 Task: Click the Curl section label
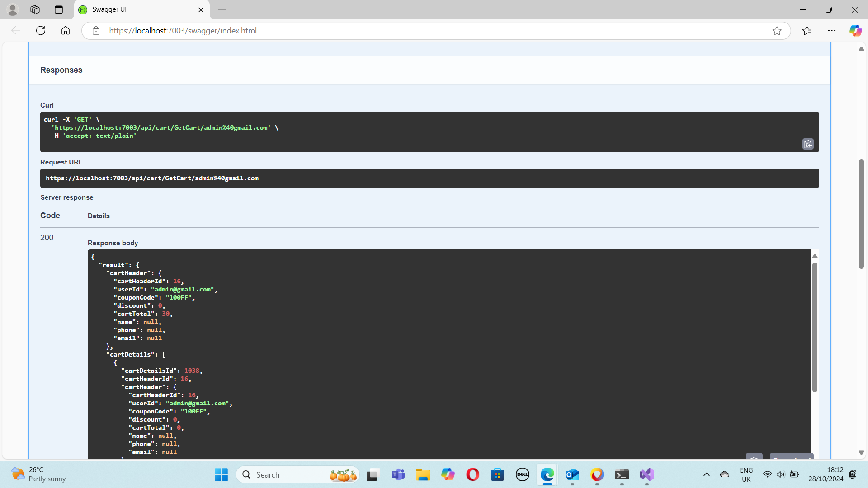coord(47,105)
